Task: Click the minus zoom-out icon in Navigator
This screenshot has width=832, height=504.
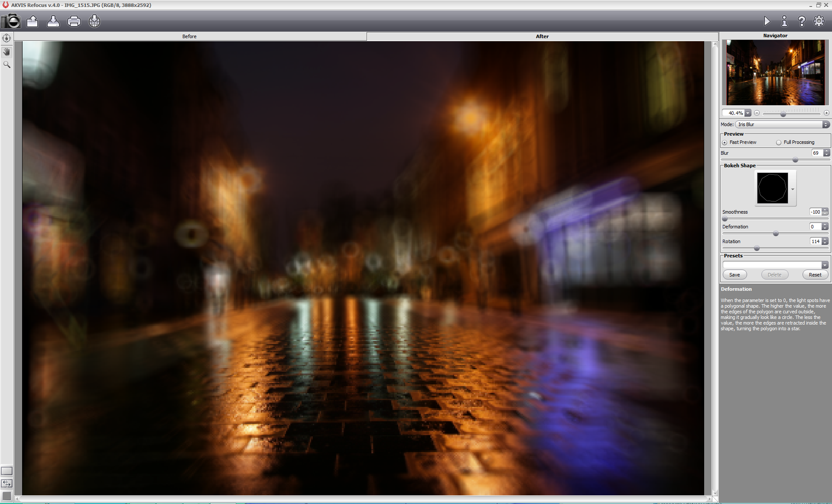Action: pyautogui.click(x=757, y=113)
